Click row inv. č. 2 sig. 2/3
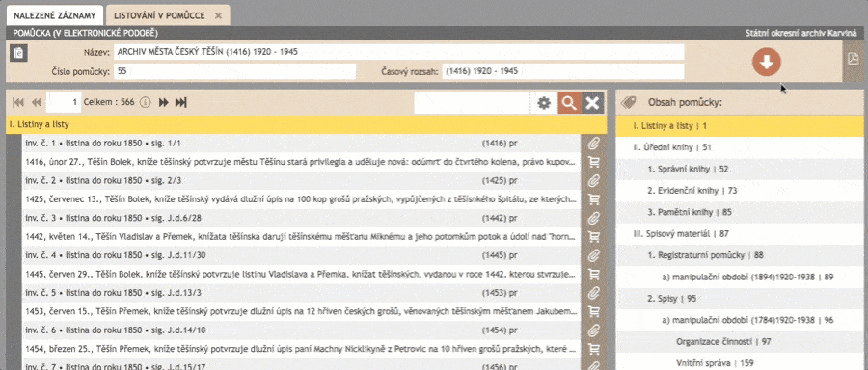Image resolution: width=868 pixels, height=370 pixels. (302, 181)
